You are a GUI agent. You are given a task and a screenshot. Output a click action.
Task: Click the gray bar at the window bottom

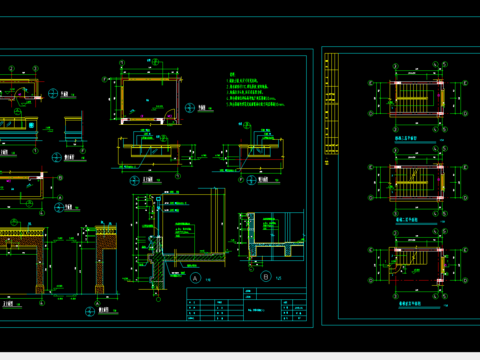(x=240, y=356)
